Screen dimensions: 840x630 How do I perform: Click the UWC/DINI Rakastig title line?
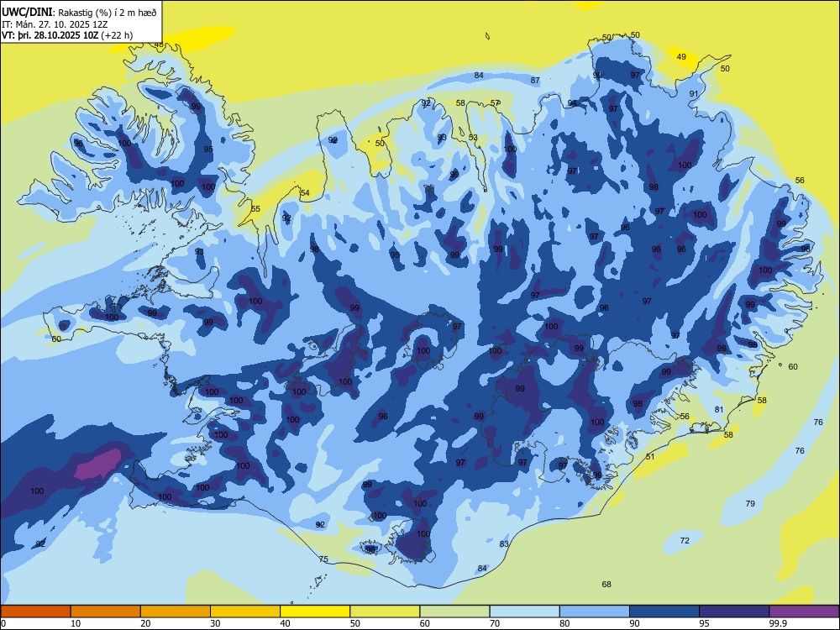[79, 13]
